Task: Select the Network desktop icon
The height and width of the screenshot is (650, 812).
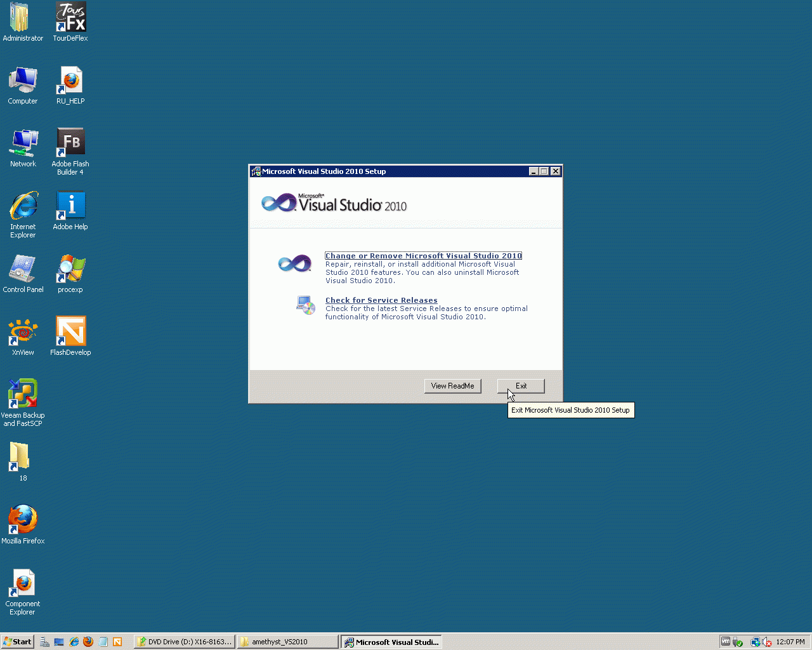Action: [x=23, y=148]
